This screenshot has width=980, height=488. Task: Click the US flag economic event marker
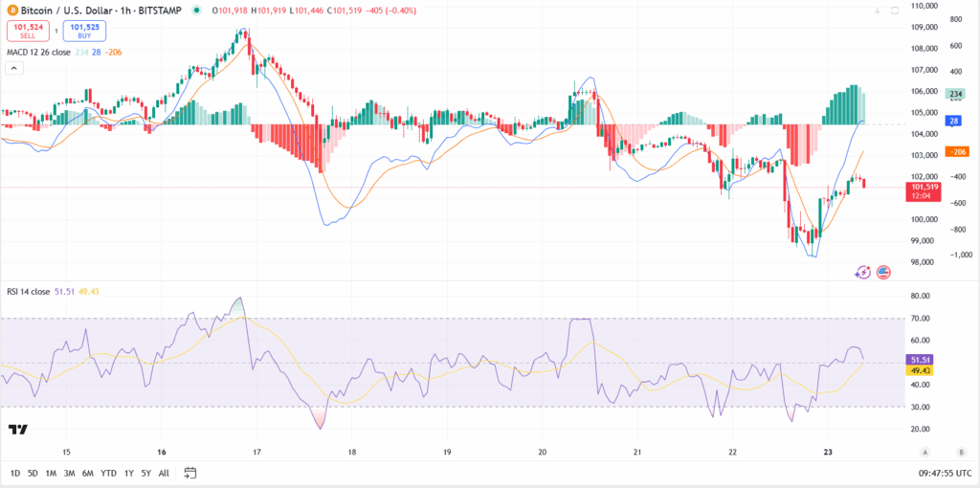click(x=883, y=272)
